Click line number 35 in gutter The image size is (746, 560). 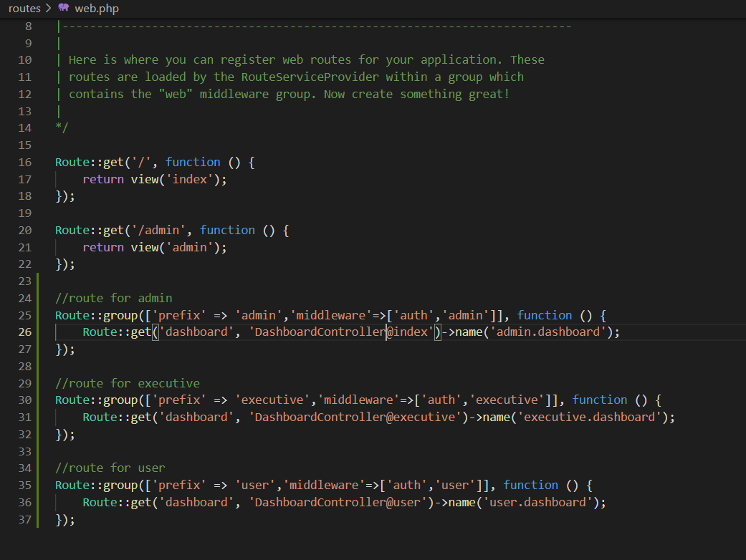[25, 485]
